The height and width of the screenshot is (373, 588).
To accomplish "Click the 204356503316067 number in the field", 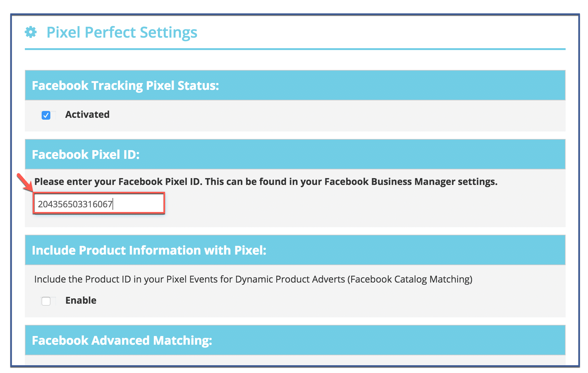I will [x=75, y=204].
